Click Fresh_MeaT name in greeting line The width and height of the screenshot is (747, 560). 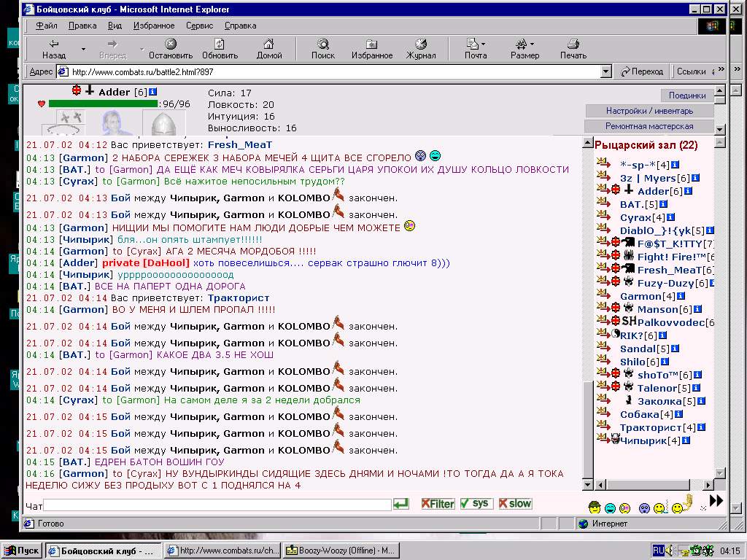(x=240, y=145)
